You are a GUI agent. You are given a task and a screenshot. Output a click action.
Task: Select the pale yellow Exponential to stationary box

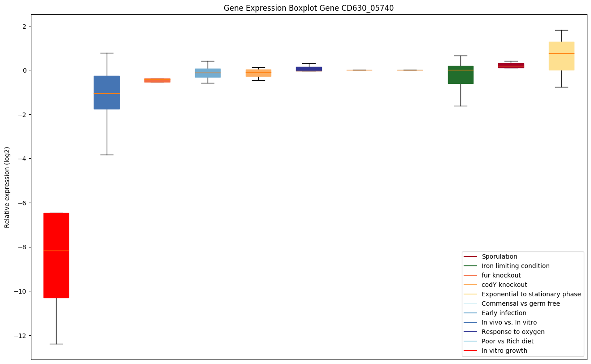click(x=561, y=56)
